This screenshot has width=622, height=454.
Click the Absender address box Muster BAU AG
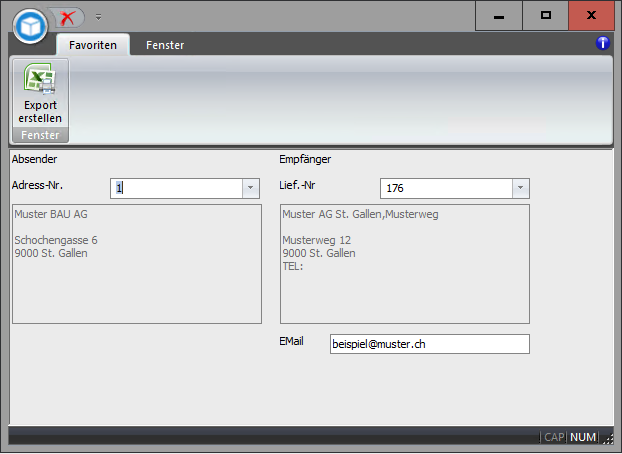(136, 264)
